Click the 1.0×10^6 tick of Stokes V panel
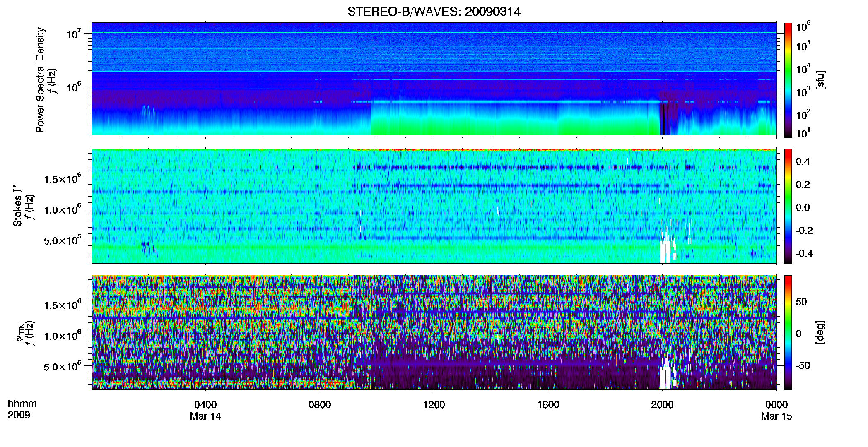 coord(63,209)
